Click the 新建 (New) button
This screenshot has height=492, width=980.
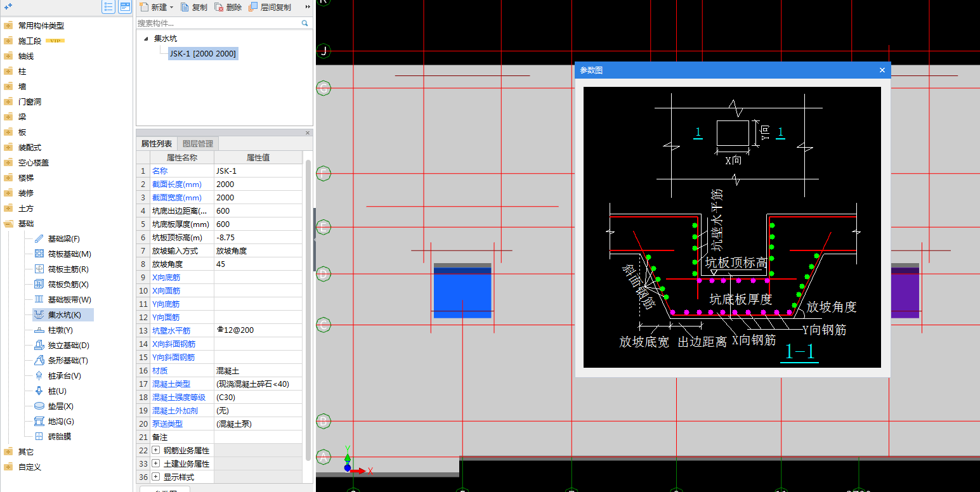tap(154, 7)
